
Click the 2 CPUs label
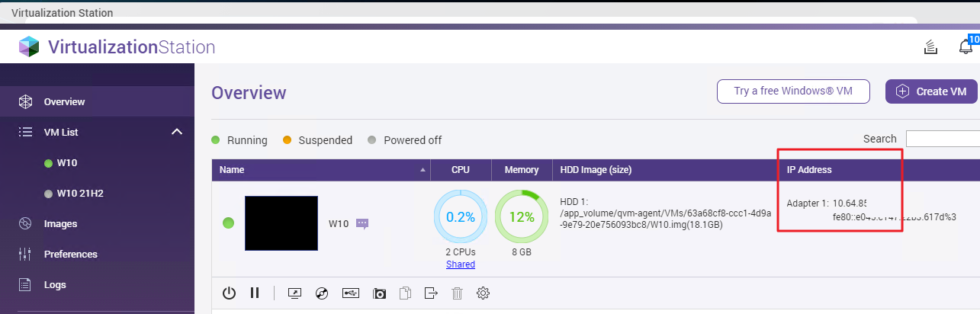461,252
